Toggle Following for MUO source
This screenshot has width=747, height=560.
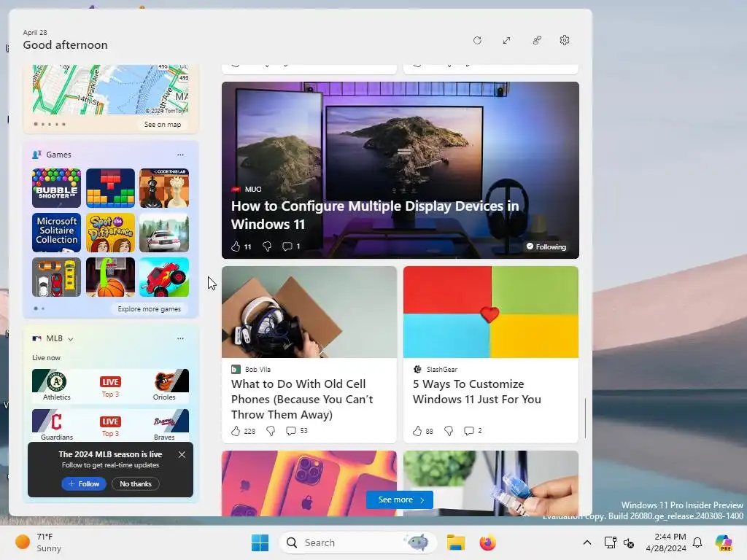[x=546, y=246]
